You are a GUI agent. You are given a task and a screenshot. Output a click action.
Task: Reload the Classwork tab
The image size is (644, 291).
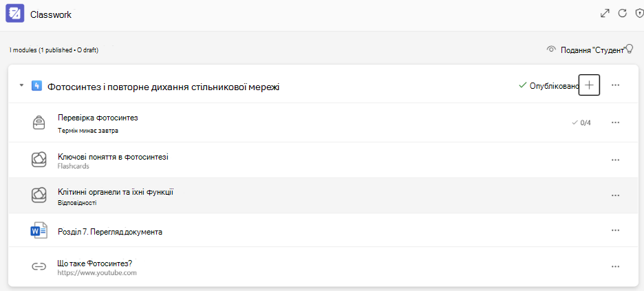(623, 13)
